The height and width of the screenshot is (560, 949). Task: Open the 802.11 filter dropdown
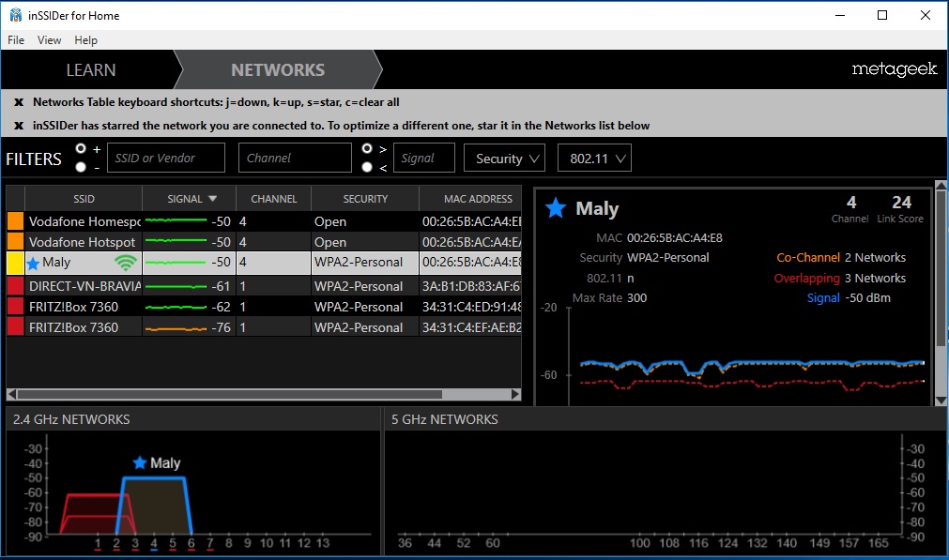pos(594,158)
